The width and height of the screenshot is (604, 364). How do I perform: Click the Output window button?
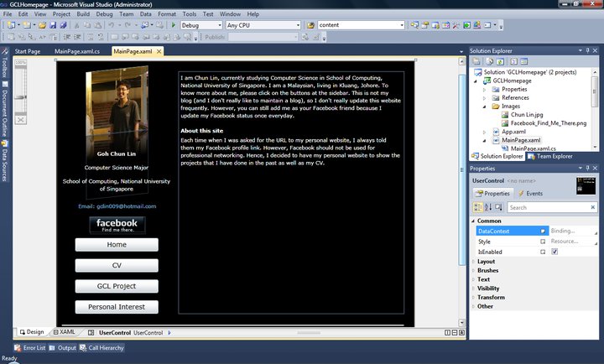tap(62, 347)
